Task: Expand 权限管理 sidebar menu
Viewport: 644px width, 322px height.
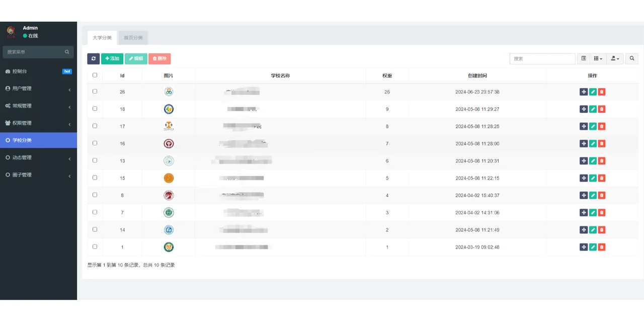Action: (38, 123)
